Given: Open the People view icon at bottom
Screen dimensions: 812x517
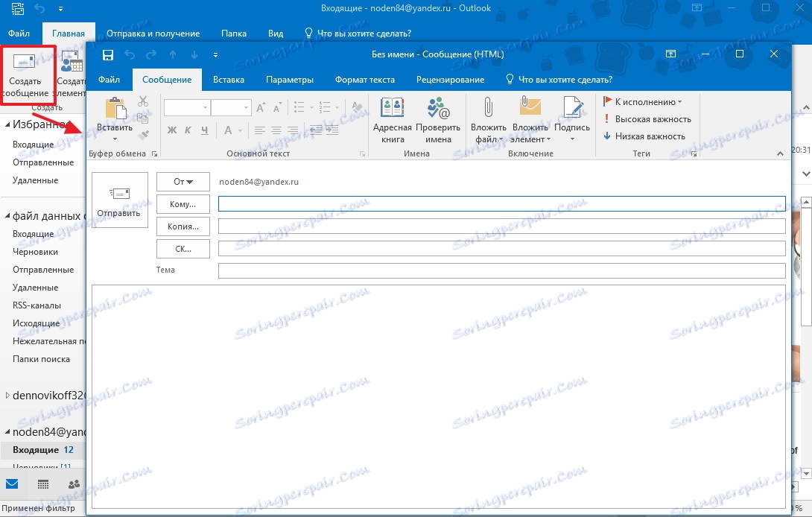Looking at the screenshot, I should [74, 483].
